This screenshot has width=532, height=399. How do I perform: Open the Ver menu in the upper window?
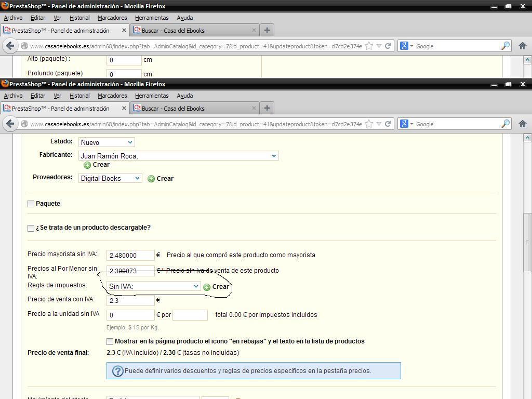click(58, 18)
